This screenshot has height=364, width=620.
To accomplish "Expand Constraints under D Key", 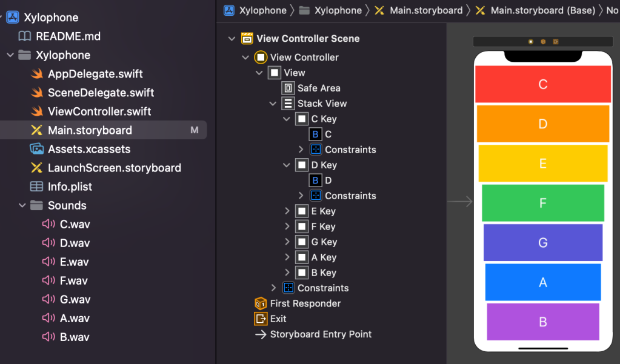I will (301, 196).
